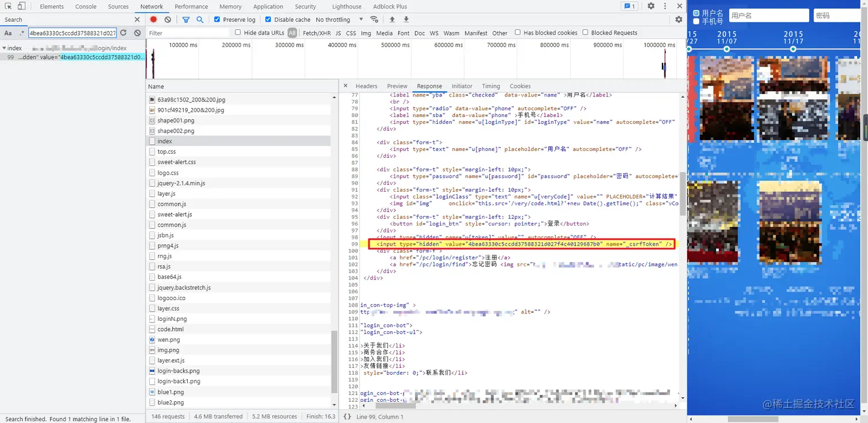The height and width of the screenshot is (423, 868).
Task: Open Network panel settings gear
Action: pos(679,20)
